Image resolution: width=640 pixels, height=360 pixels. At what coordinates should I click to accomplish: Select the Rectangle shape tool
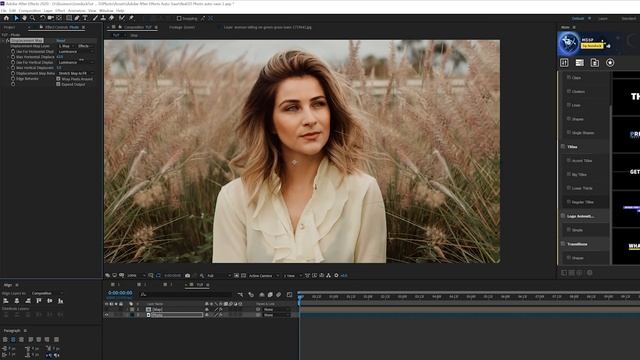point(69,18)
